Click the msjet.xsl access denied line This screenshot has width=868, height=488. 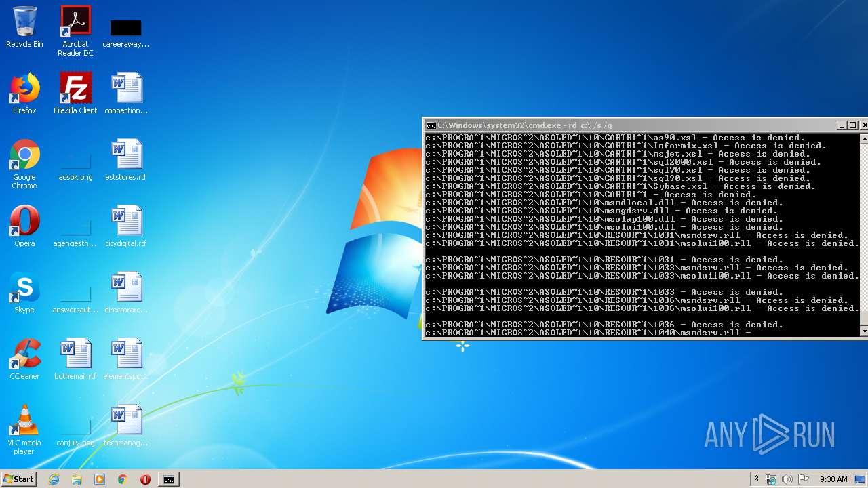tap(618, 154)
